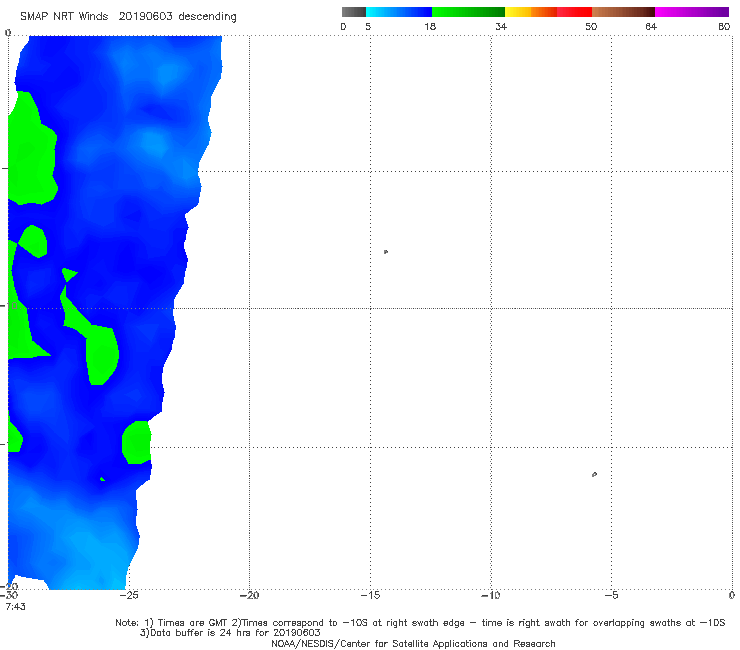
Task: Click the color bar label '18'
Action: click(430, 26)
